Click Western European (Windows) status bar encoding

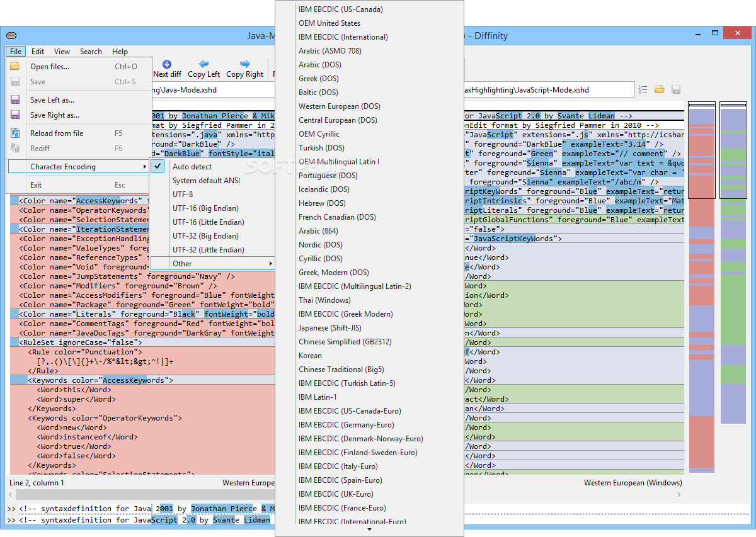pyautogui.click(x=633, y=483)
